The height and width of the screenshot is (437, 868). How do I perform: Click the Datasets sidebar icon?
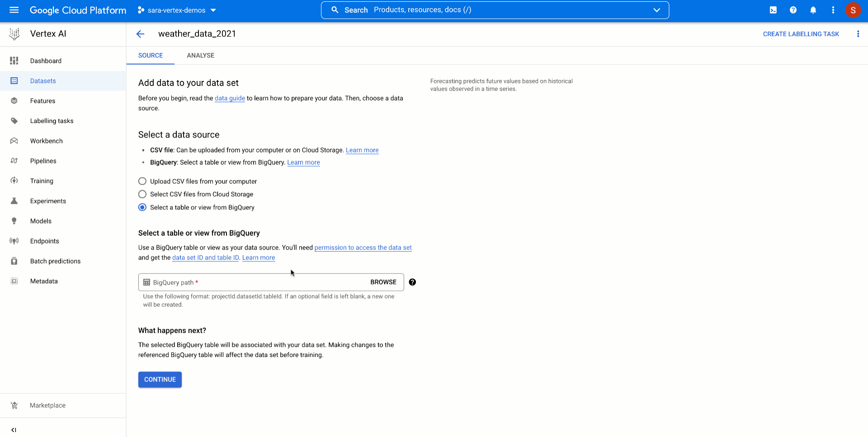tap(14, 81)
